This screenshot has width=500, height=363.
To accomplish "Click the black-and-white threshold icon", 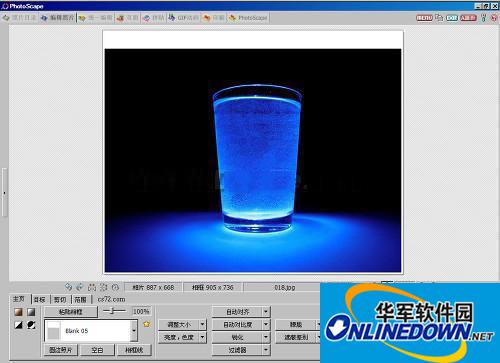I will [x=19, y=325].
